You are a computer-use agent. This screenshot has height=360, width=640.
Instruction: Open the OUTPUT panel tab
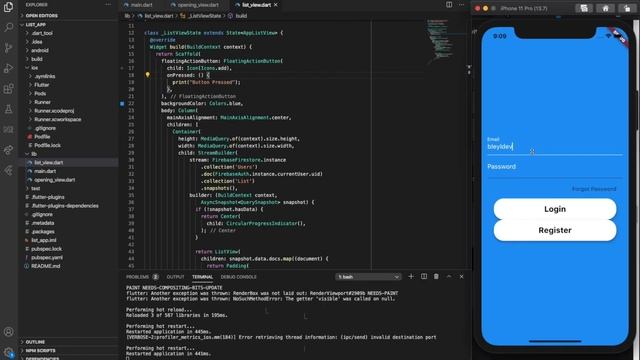pos(176,277)
